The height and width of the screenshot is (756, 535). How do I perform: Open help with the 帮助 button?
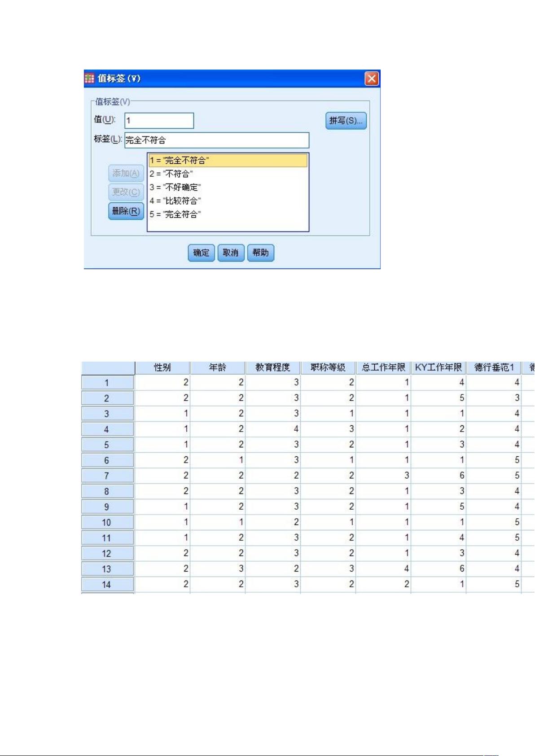tap(260, 253)
